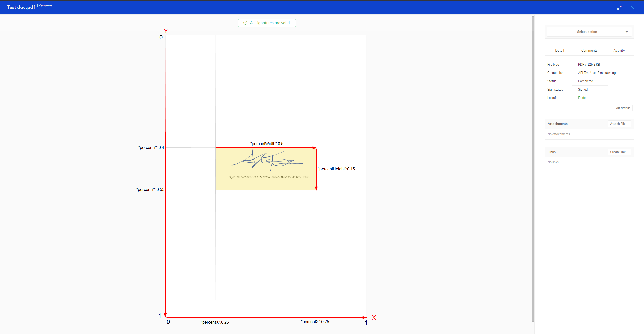This screenshot has height=334, width=644.
Task: Rename the Test doc.pdf file
Action: click(x=45, y=5)
